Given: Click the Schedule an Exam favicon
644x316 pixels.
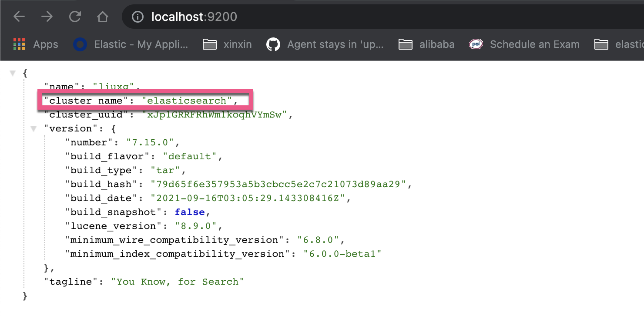Looking at the screenshot, I should [x=476, y=44].
